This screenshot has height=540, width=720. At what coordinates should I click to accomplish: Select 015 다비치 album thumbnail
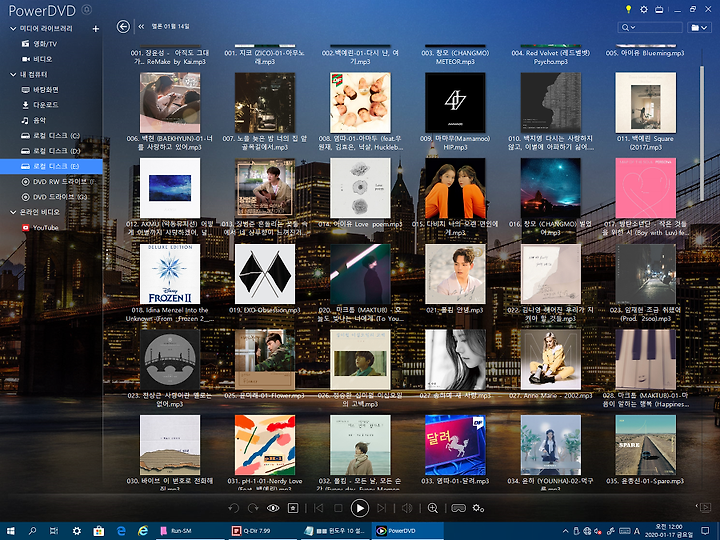(x=455, y=188)
